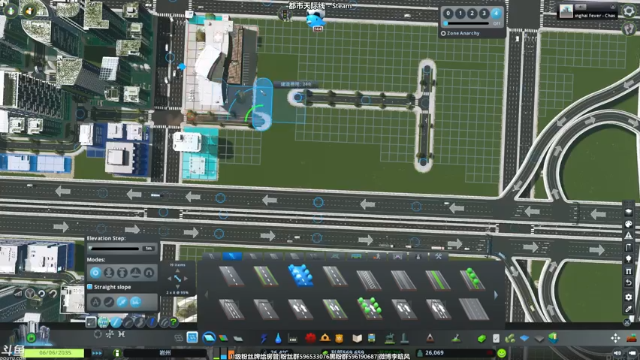Click the parallel tool down arrow
The image size is (640, 360).
click(x=178, y=287)
